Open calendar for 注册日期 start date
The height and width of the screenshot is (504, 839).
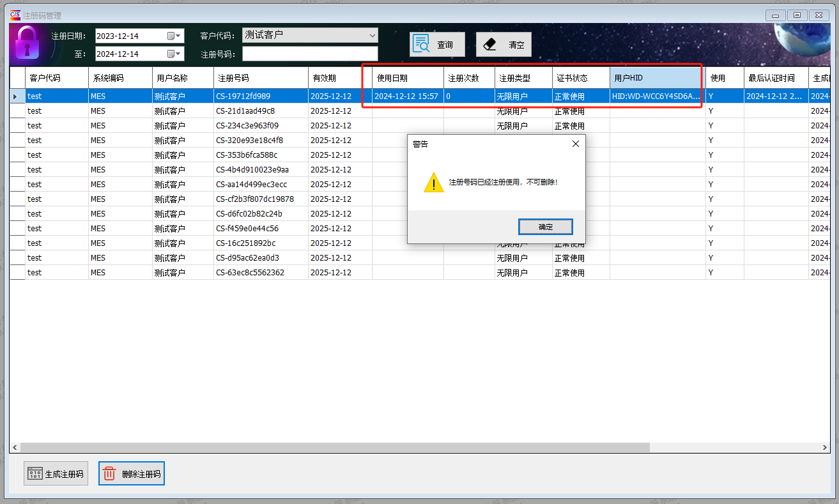(174, 36)
